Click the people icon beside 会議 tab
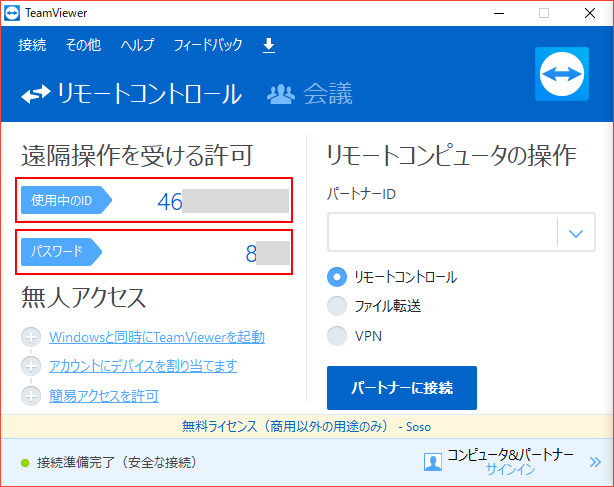The image size is (614, 487). click(281, 94)
